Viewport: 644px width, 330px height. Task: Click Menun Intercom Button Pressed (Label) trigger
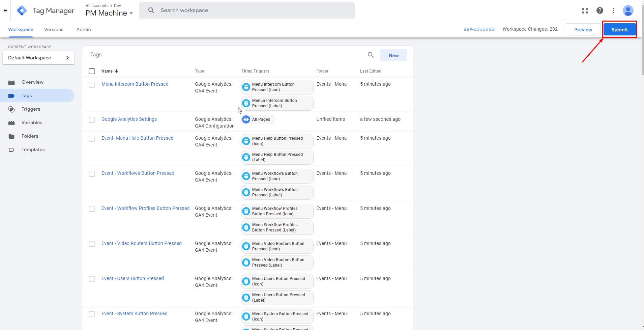click(277, 103)
